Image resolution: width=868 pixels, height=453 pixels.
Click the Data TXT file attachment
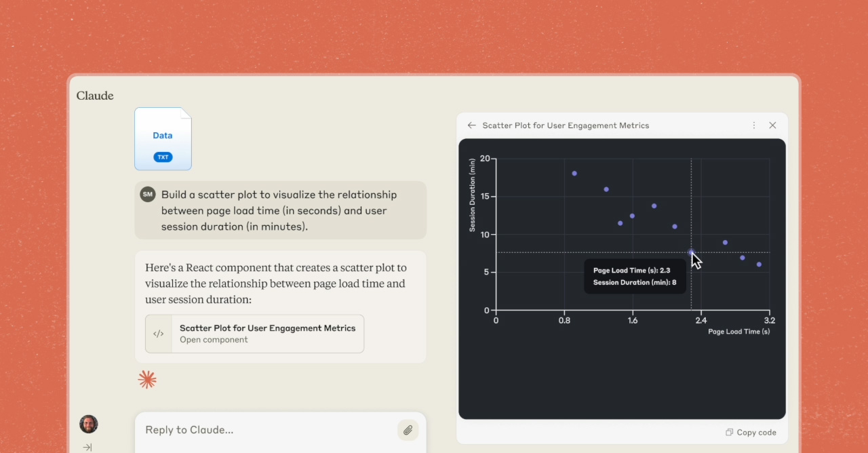(x=163, y=138)
